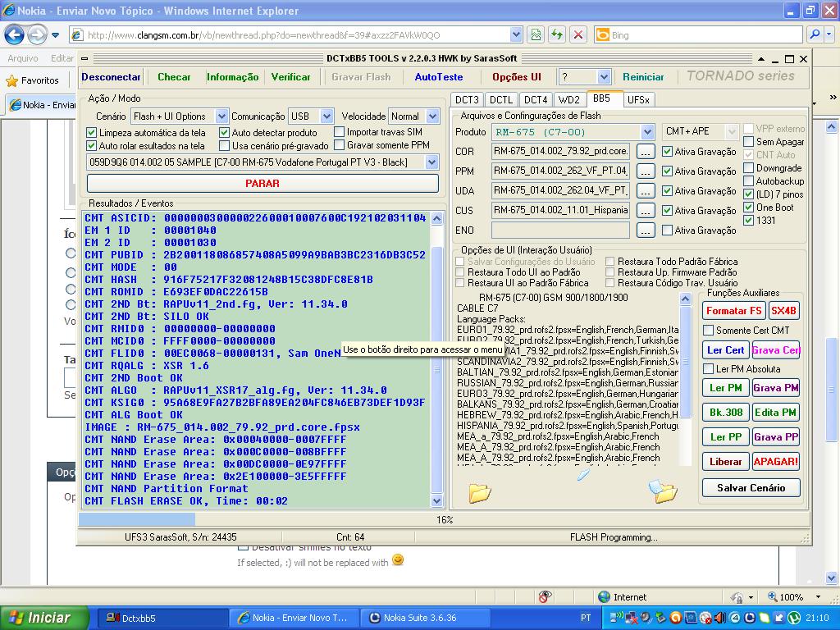Image resolution: width=840 pixels, height=630 pixels.
Task: Open the Arquivo browser menu
Action: point(23,58)
